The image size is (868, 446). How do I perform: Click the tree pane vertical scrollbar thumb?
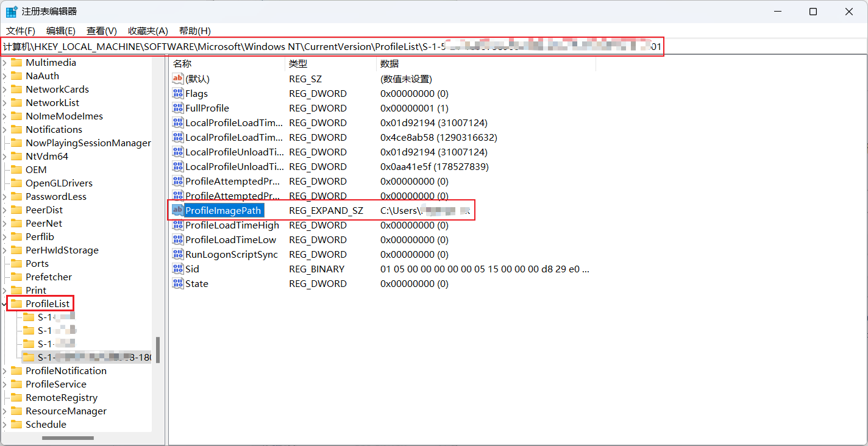(x=158, y=350)
